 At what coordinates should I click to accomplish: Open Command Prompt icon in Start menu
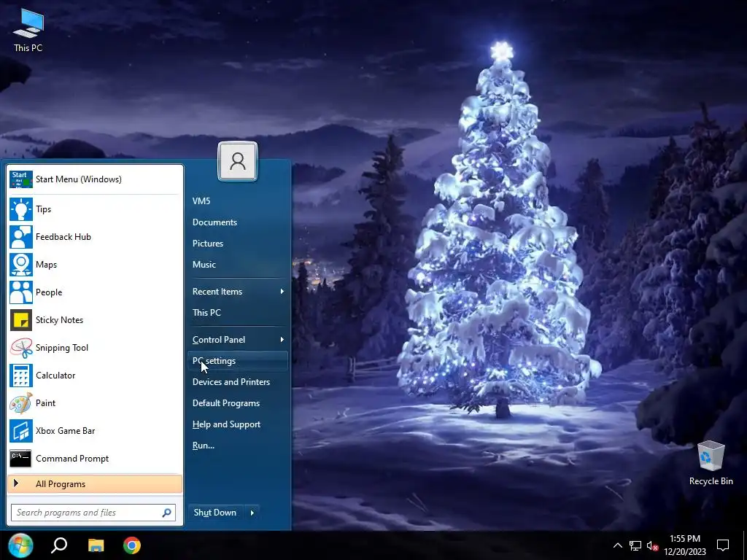[21, 459]
